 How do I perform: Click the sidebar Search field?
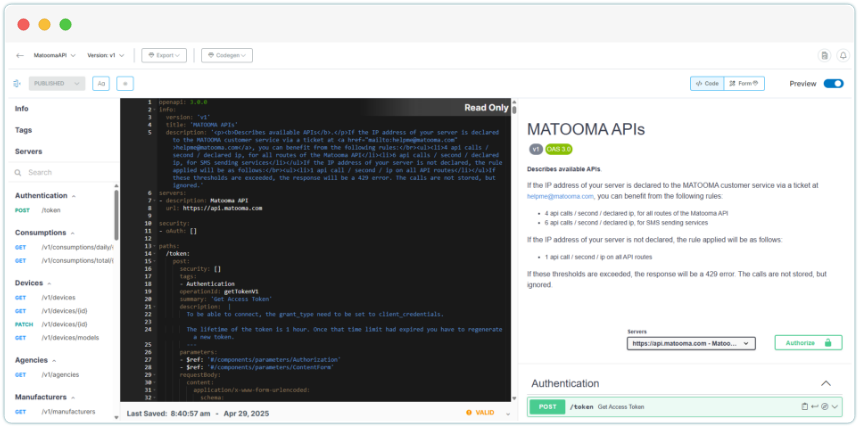coord(63,173)
